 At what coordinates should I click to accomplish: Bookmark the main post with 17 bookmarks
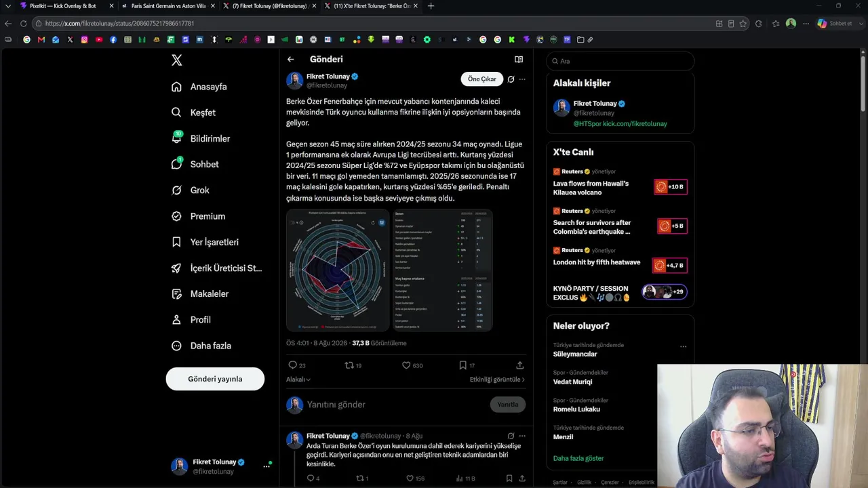coord(467,365)
